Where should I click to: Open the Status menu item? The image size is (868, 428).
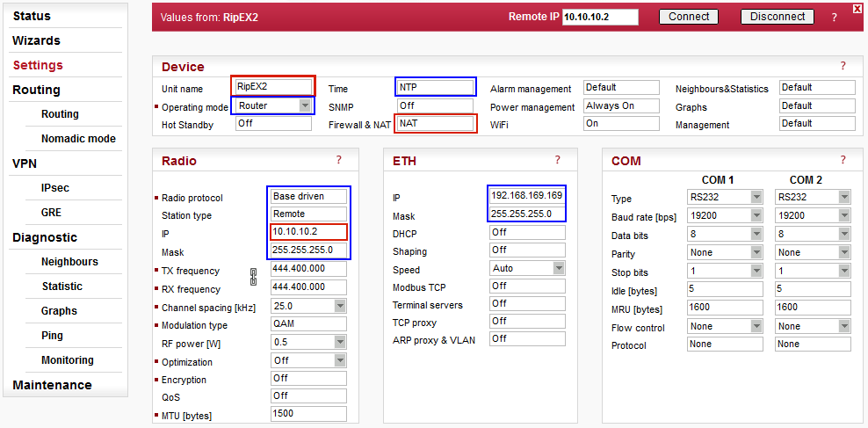[32, 16]
